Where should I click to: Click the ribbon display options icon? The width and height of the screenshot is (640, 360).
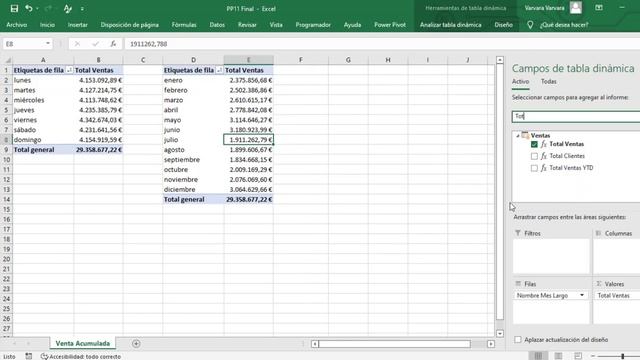pos(599,8)
